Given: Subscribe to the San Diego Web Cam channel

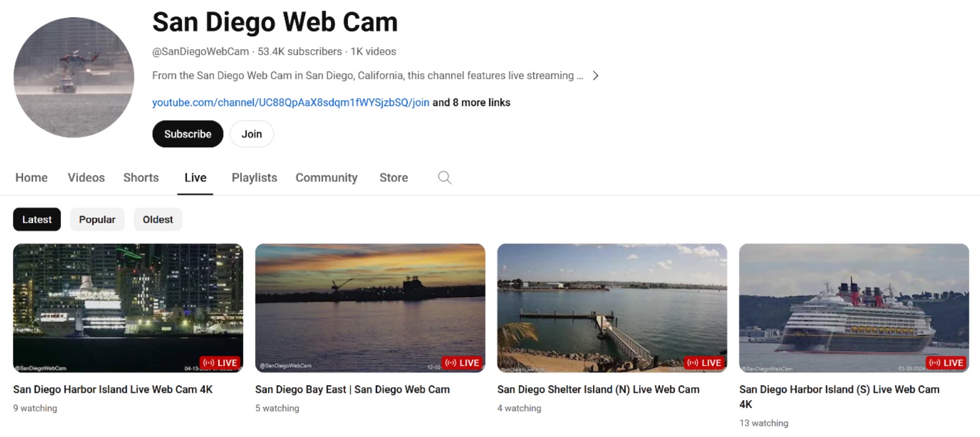Looking at the screenshot, I should (188, 134).
